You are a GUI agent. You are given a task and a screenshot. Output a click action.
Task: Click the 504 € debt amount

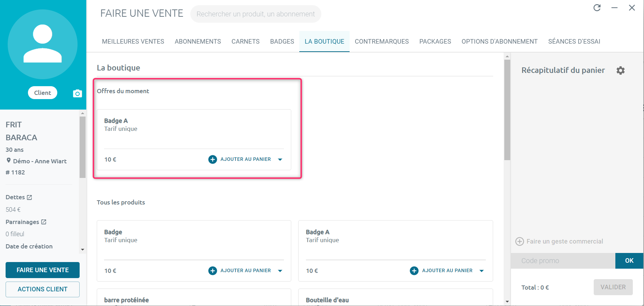[x=13, y=210]
